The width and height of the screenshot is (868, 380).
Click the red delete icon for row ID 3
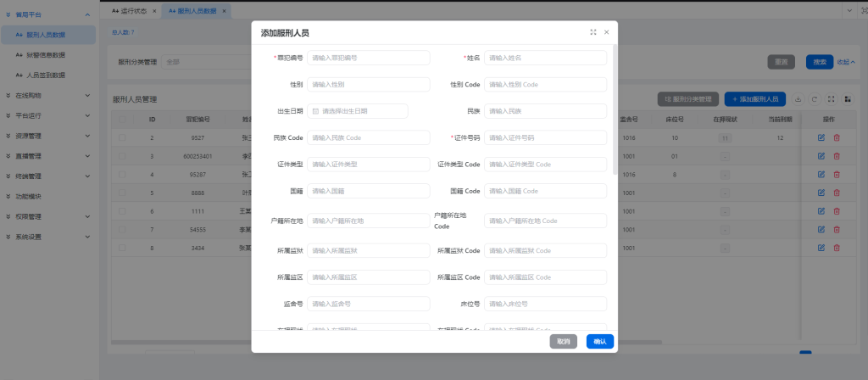pos(837,156)
